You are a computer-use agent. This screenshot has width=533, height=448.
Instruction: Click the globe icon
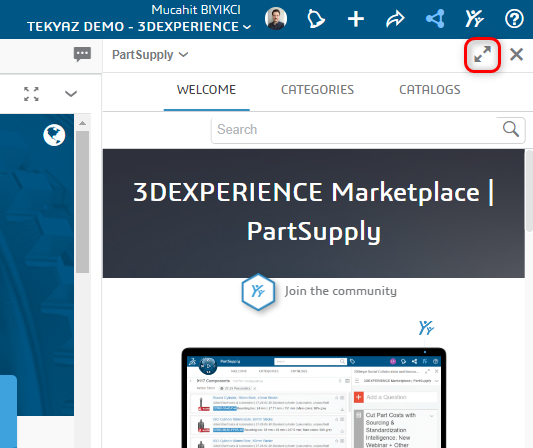pyautogui.click(x=54, y=135)
